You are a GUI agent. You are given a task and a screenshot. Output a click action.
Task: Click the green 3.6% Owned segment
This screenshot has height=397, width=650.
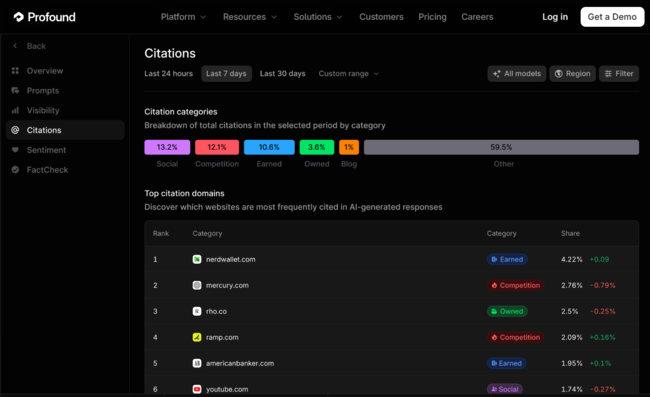(317, 147)
